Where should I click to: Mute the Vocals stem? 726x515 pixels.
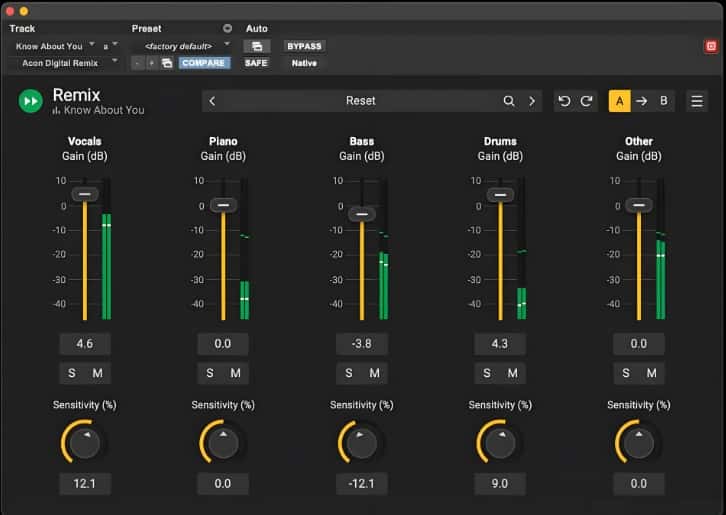[x=97, y=373]
